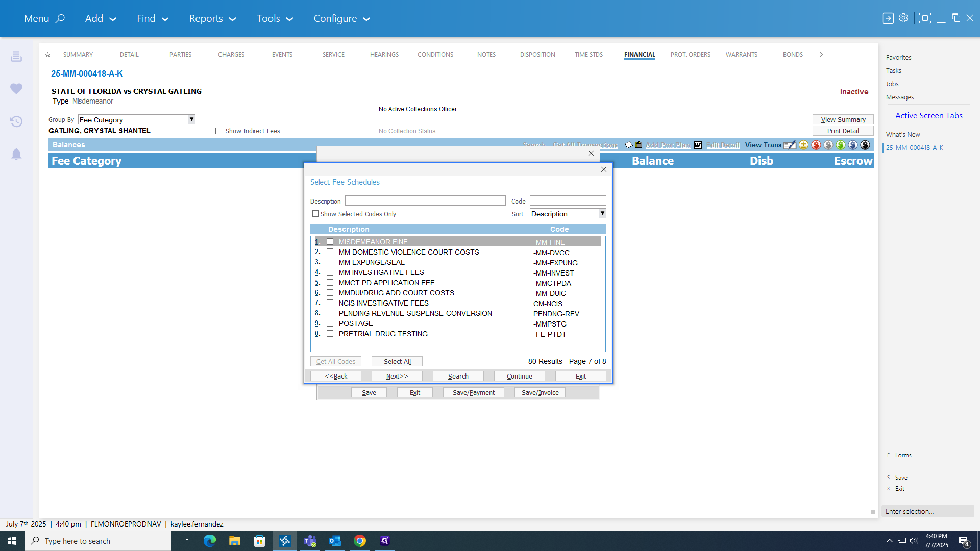Show hidden system tray icons
This screenshot has height=551, width=980.
point(890,541)
